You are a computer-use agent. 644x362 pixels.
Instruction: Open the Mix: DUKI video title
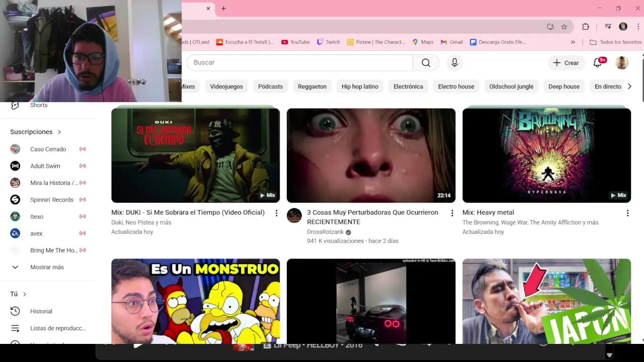(188, 213)
